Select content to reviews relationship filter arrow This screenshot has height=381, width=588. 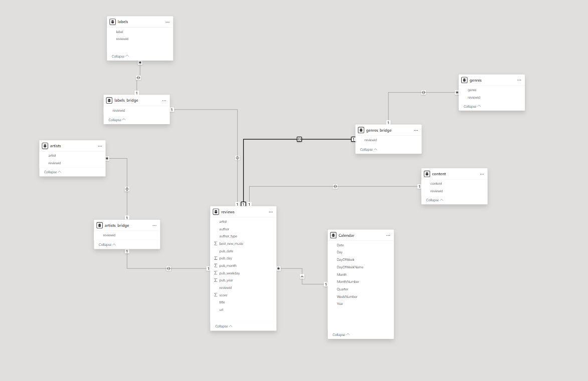pyautogui.click(x=335, y=187)
